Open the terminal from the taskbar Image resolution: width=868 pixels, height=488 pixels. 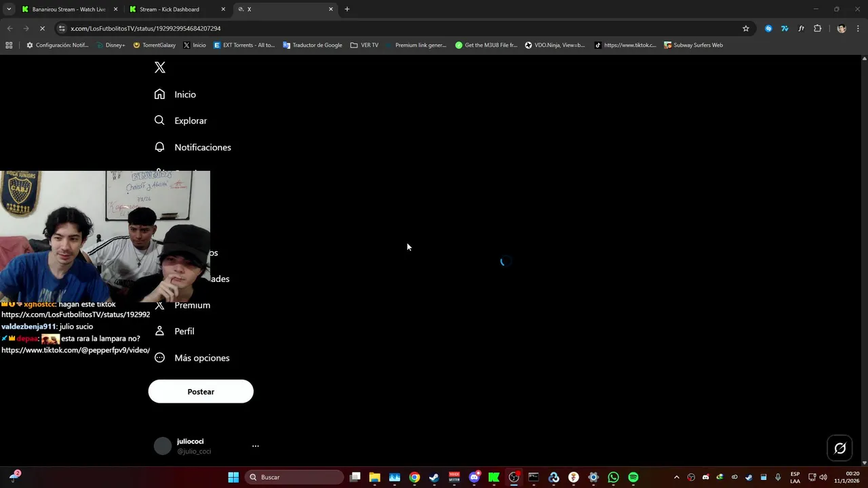tap(534, 477)
